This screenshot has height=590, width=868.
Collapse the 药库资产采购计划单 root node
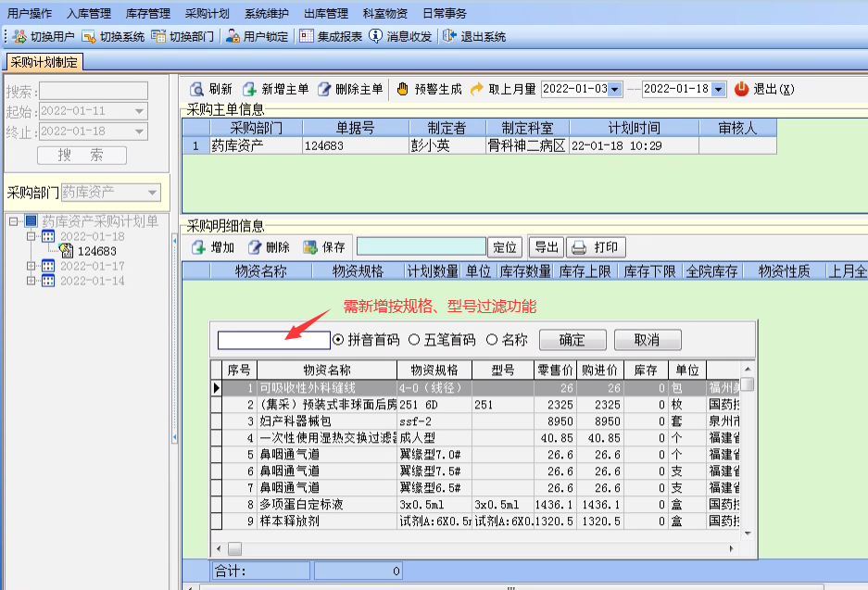[13, 222]
